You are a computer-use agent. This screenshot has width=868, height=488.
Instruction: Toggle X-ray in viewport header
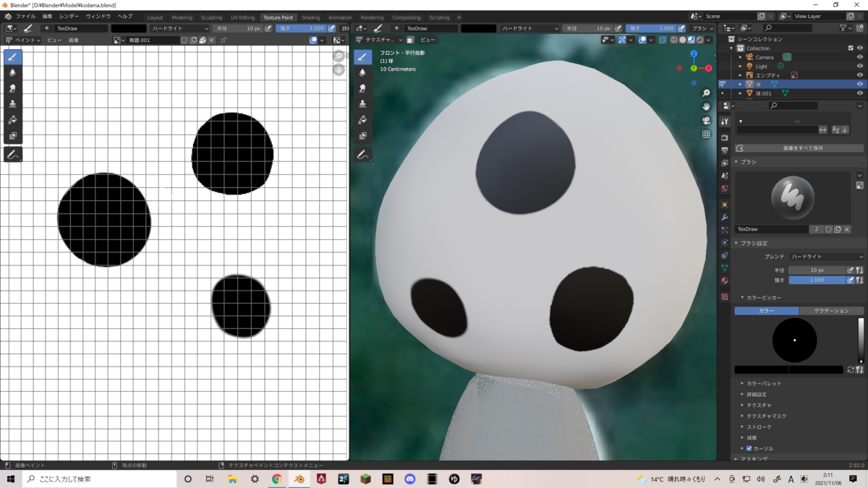point(663,40)
